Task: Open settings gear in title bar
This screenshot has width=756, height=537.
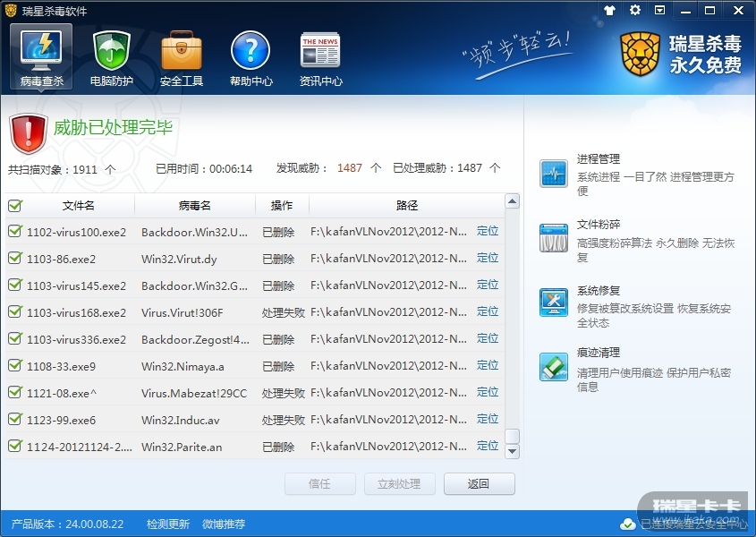Action: 635,10
